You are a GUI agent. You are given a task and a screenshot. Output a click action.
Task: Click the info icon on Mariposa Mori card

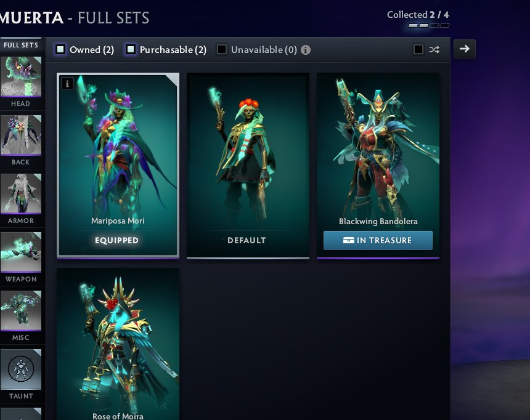pyautogui.click(x=67, y=84)
